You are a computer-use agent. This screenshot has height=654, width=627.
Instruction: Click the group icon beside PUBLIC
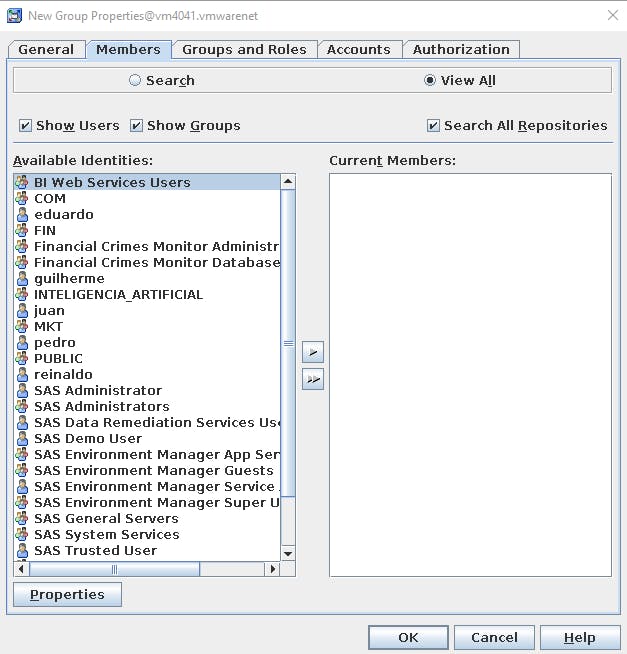[22, 358]
